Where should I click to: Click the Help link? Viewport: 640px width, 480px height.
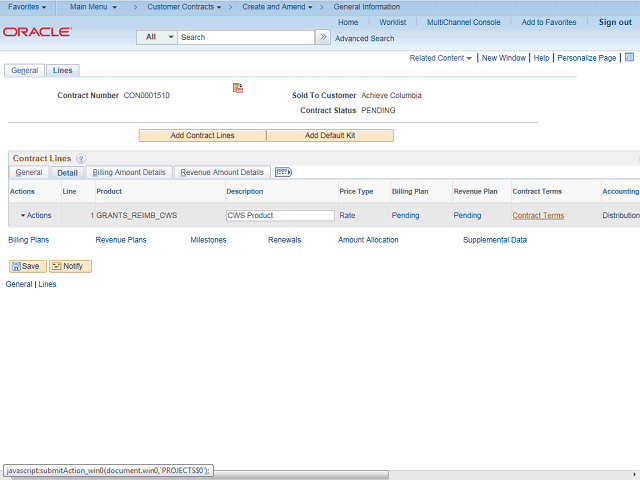541,58
